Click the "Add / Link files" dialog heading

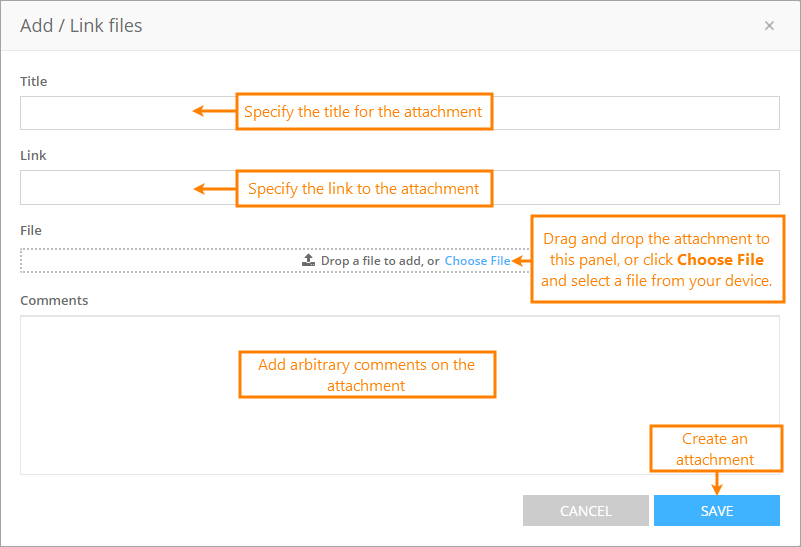pyautogui.click(x=81, y=26)
